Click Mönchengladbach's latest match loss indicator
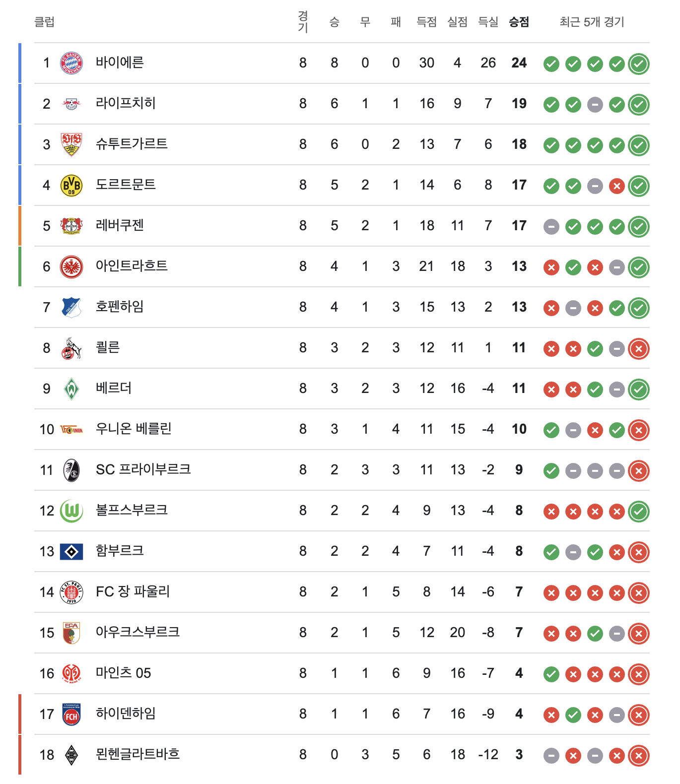The height and width of the screenshot is (784, 680). (638, 755)
